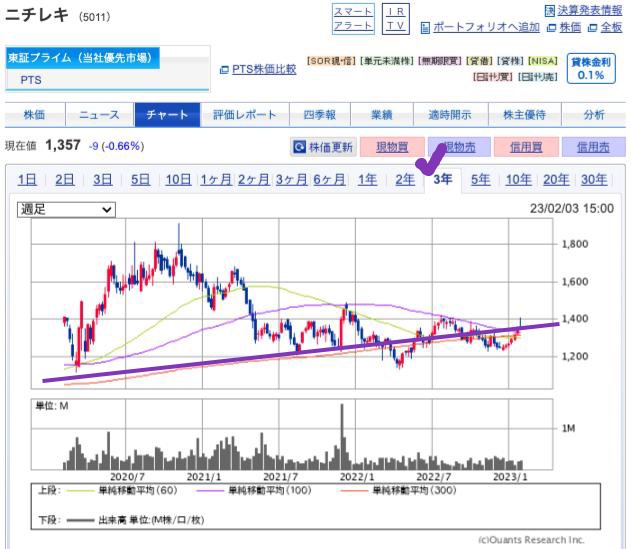This screenshot has height=549, width=631.
Task: Click the 貸株金利 0.1% box
Action: (x=591, y=68)
